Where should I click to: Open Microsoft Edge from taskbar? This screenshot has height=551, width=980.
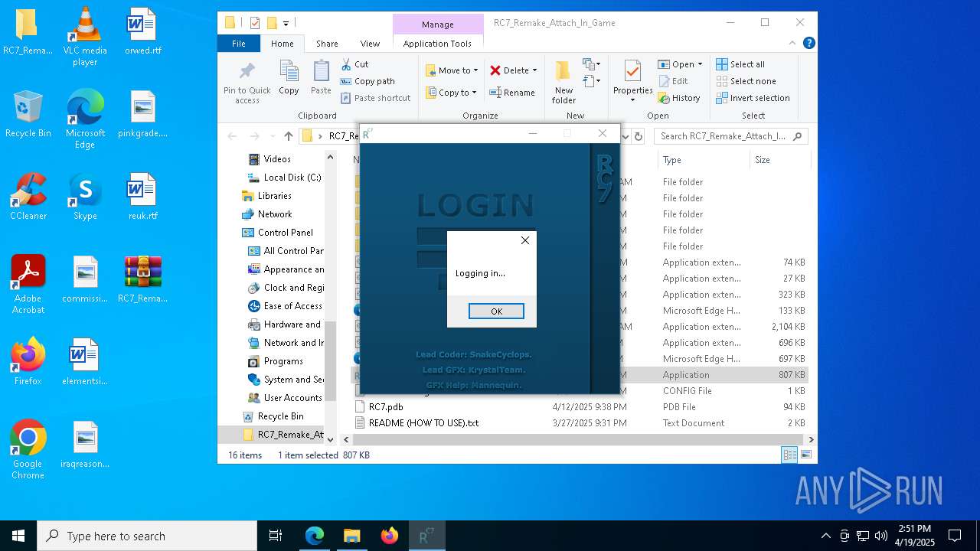tap(315, 536)
